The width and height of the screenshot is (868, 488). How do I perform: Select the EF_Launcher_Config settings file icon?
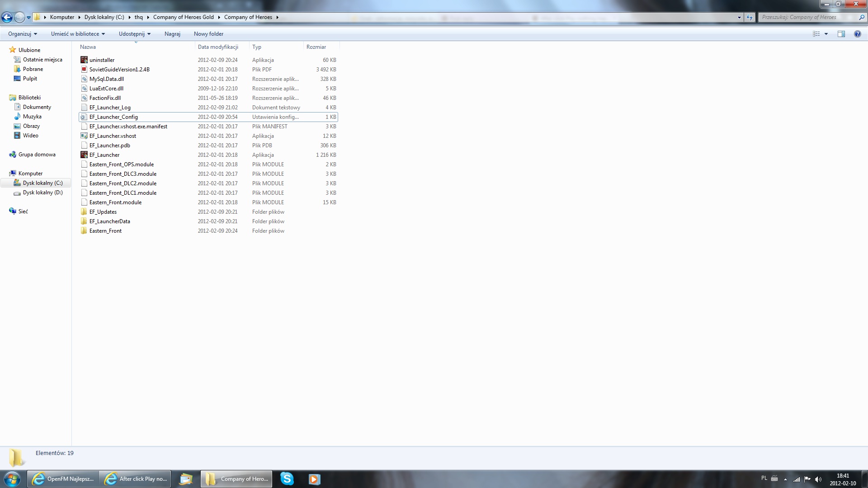point(84,117)
